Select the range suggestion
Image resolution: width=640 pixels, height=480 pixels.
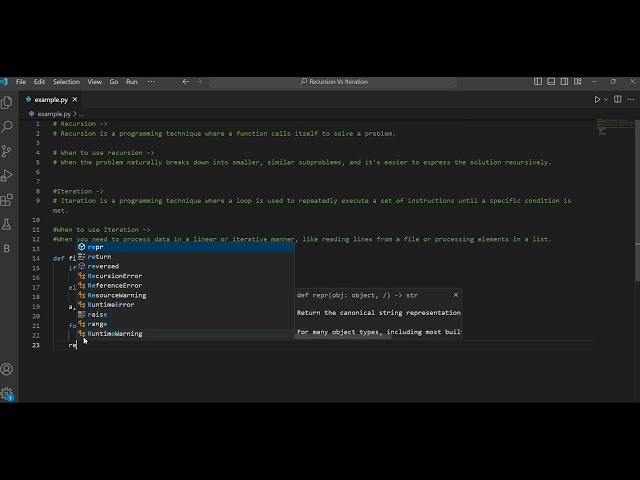point(186,324)
